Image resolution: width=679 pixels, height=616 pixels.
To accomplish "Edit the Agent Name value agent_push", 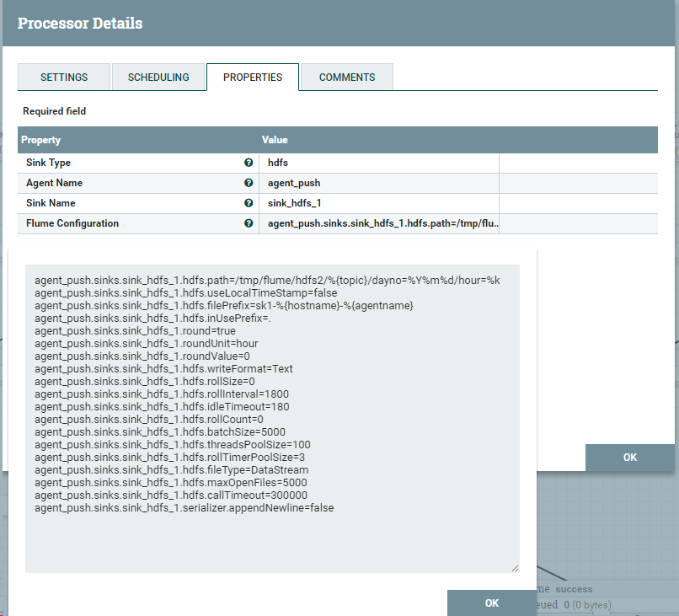I will (x=379, y=183).
